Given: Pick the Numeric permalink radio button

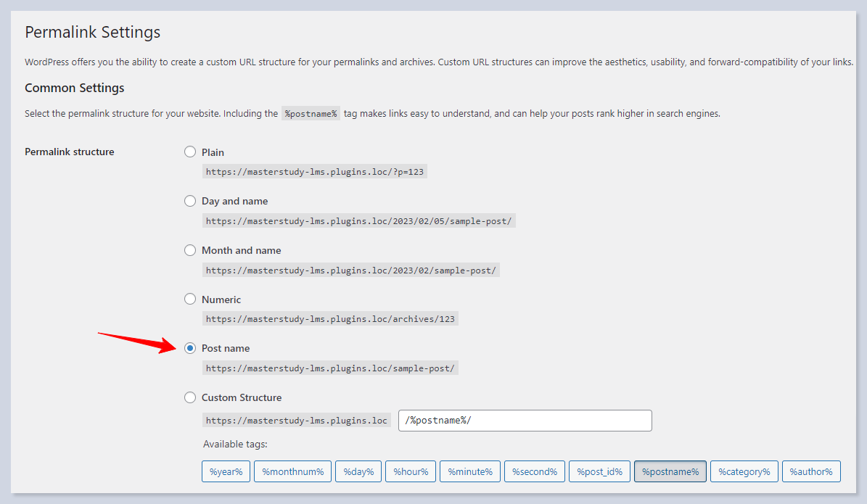Looking at the screenshot, I should click(190, 299).
